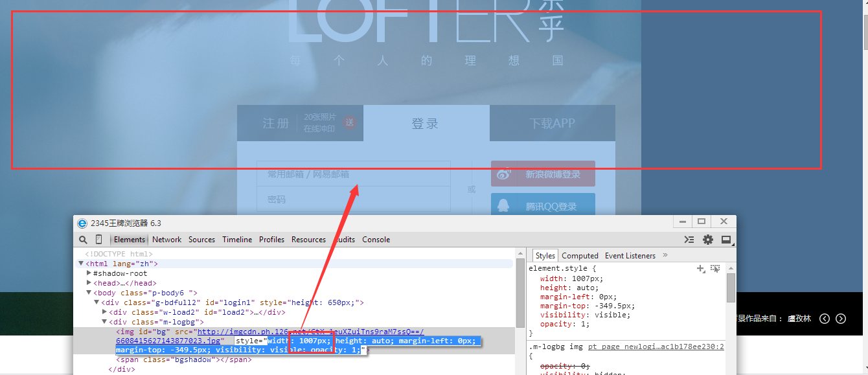
Task: Collapse the body class="p-body6" node
Action: [x=89, y=293]
